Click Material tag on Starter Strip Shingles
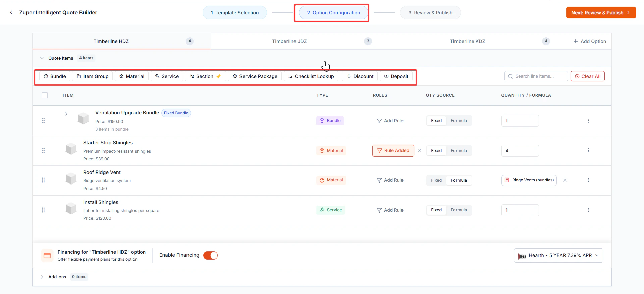This screenshot has width=644, height=294. (331, 151)
